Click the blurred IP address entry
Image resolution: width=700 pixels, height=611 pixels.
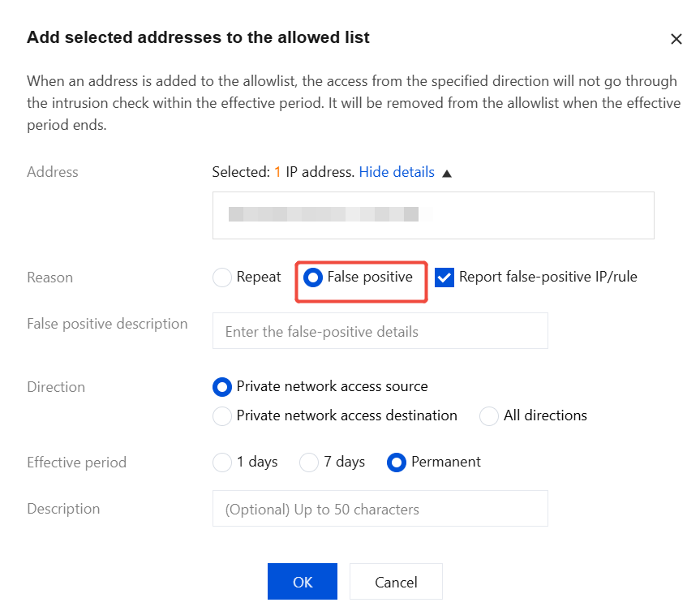coord(324,214)
